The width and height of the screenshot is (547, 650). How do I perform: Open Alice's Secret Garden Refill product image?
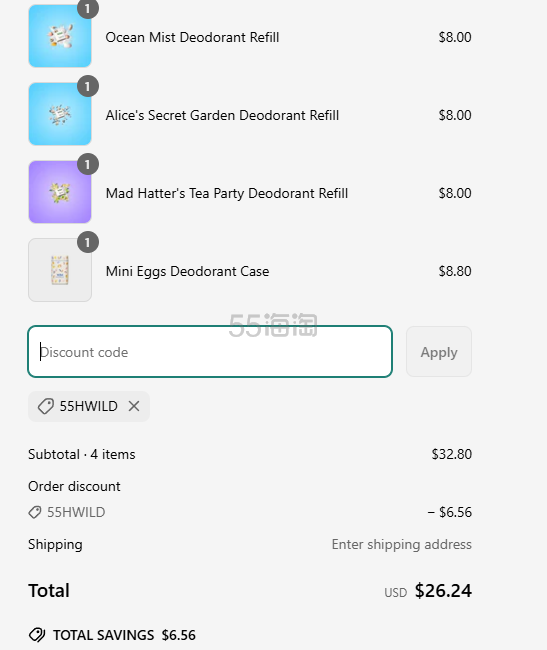pos(60,114)
